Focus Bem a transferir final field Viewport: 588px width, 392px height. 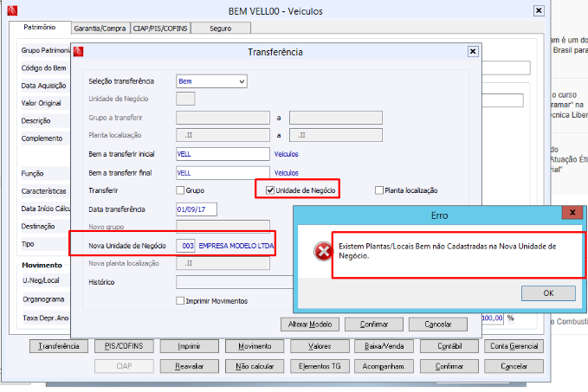223,173
